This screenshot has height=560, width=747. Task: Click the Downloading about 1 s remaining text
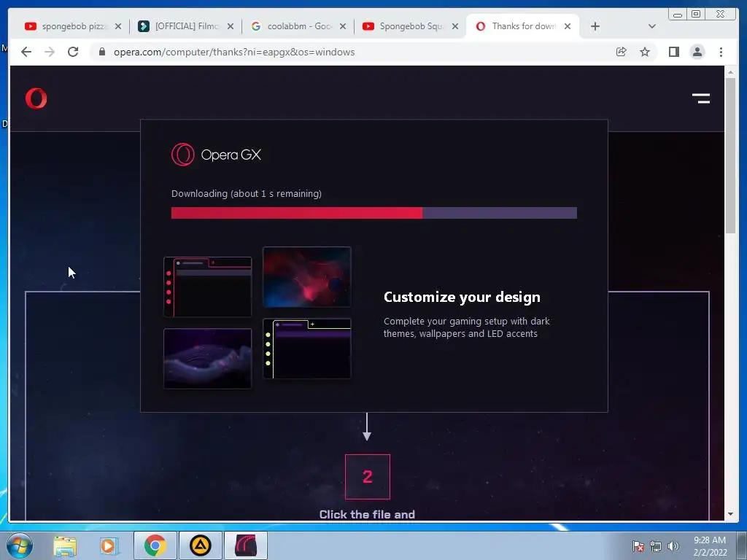click(x=247, y=193)
